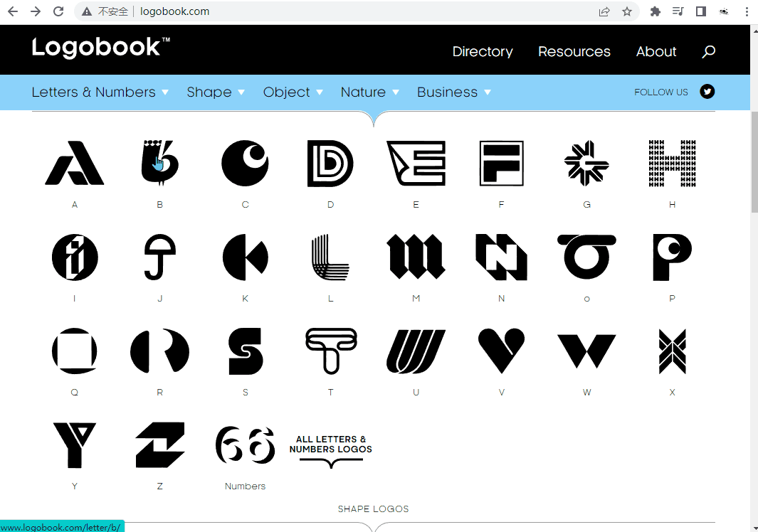
Task: Go to the Logobook home logo
Action: click(x=101, y=48)
